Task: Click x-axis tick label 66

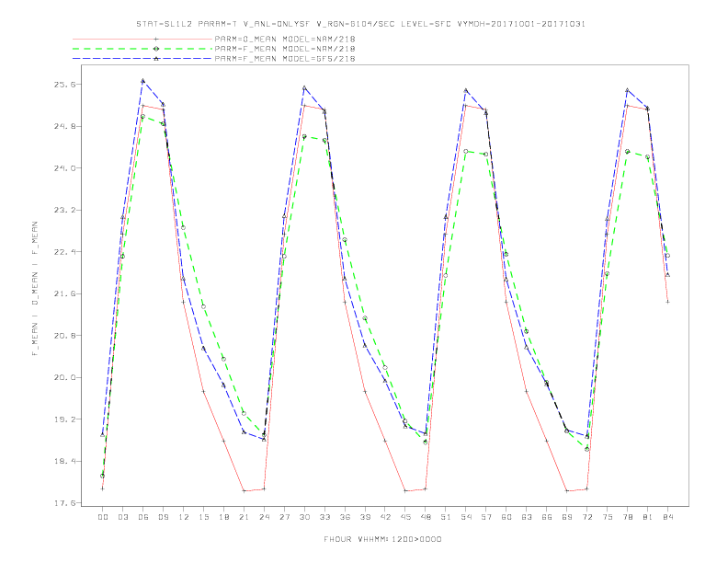Action: 547,517
